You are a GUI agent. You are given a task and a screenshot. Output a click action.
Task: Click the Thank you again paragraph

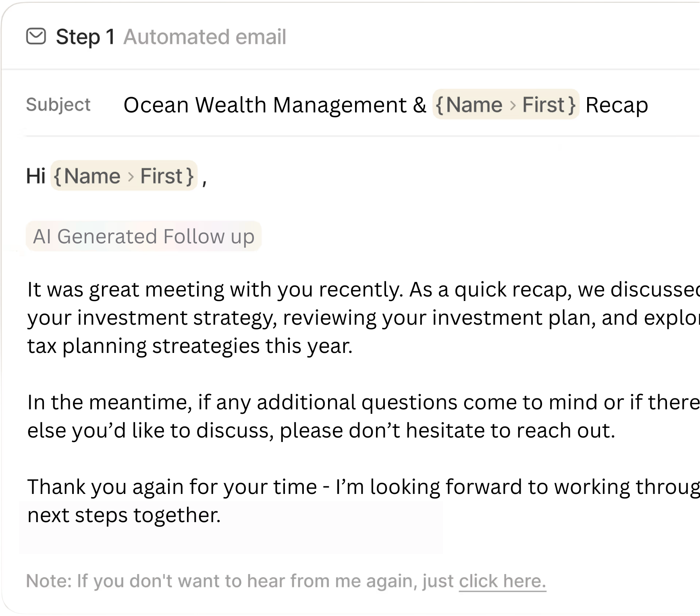click(x=363, y=501)
